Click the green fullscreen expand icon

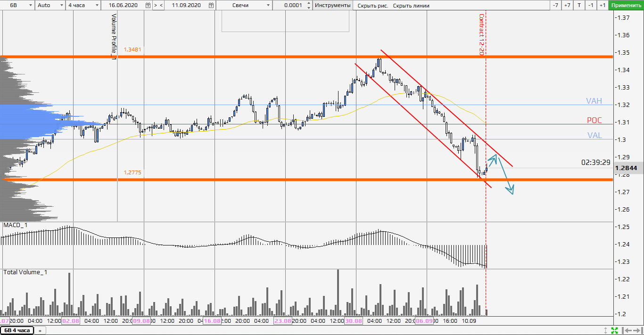pyautogui.click(x=614, y=330)
